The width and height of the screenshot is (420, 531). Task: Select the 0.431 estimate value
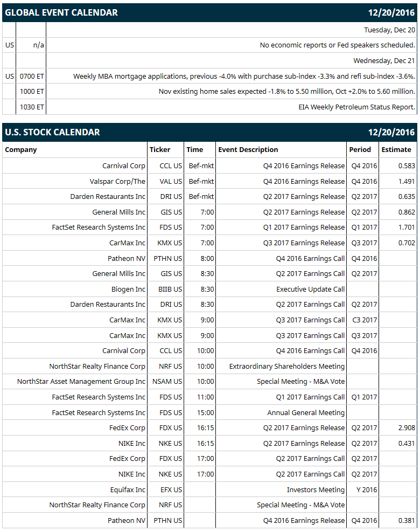407,443
